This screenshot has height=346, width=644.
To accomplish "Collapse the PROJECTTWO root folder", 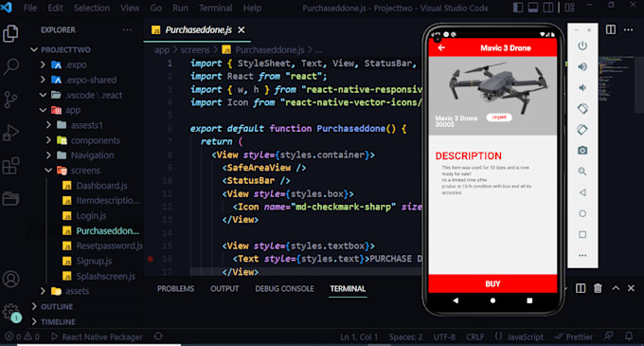I will coord(34,49).
